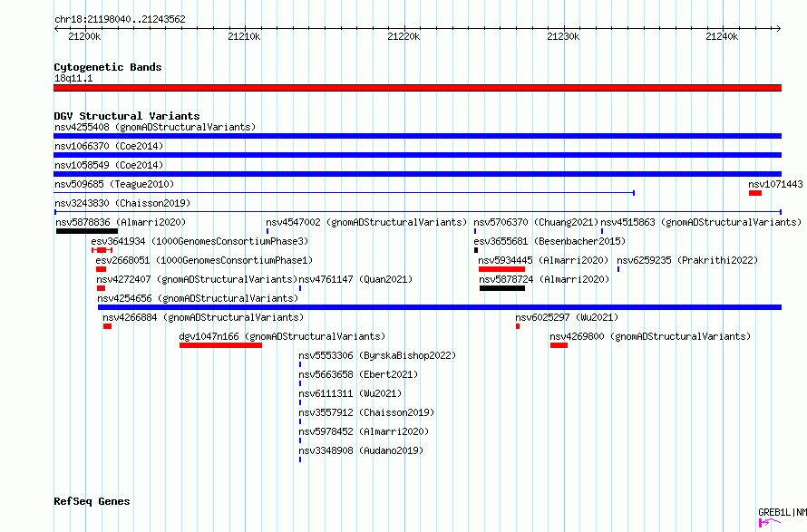Select the nsv4272407 gnomAD label
The width and height of the screenshot is (807, 532).
click(197, 279)
